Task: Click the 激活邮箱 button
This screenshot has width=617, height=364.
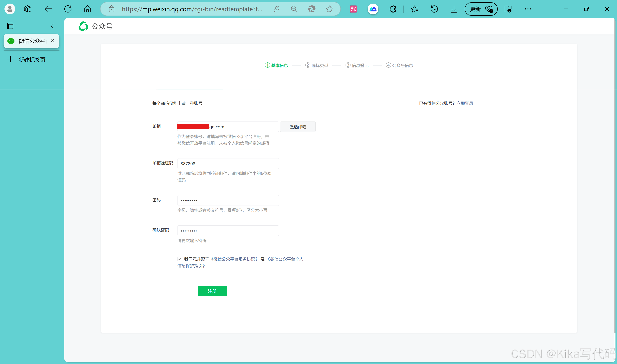Action: pyautogui.click(x=298, y=127)
